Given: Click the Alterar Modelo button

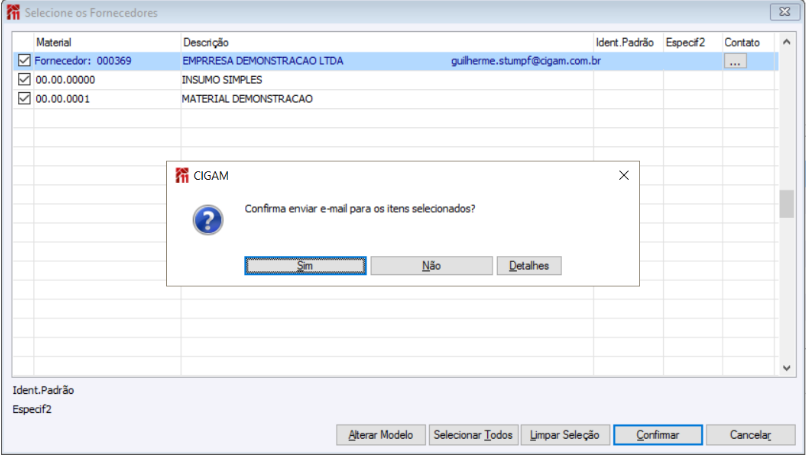Looking at the screenshot, I should [x=381, y=435].
